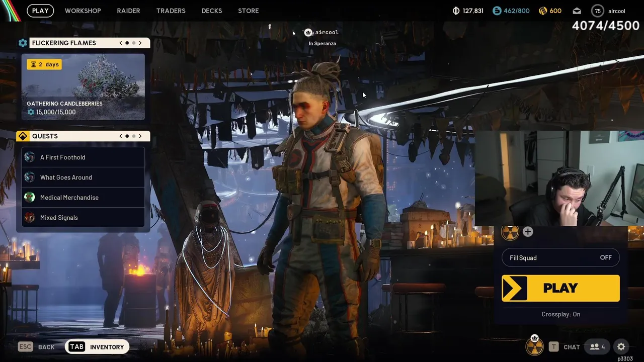Click the In Speranza status text
Image resolution: width=644 pixels, height=362 pixels.
click(x=323, y=44)
